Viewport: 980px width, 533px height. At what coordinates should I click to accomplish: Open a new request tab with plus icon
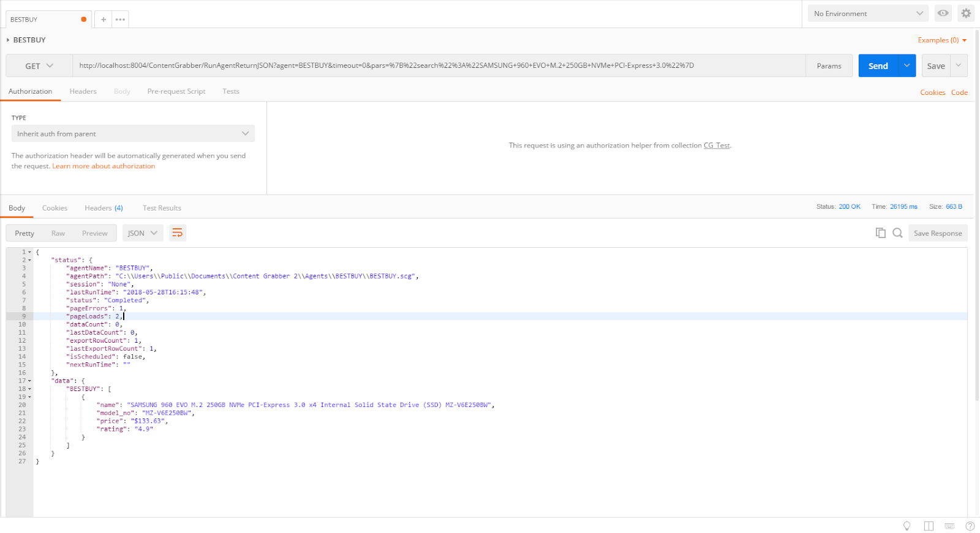(103, 20)
